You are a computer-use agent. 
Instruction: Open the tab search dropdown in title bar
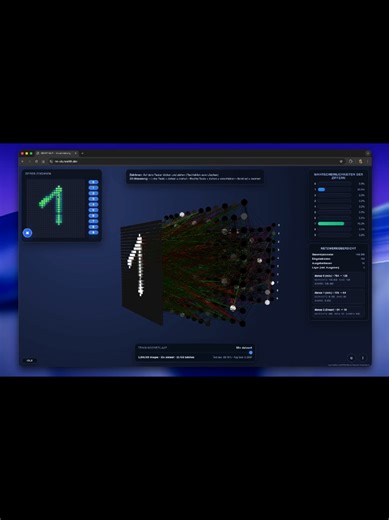pos(368,153)
